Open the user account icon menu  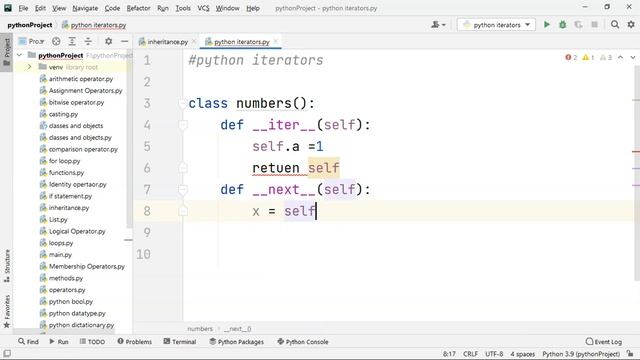tap(438, 25)
